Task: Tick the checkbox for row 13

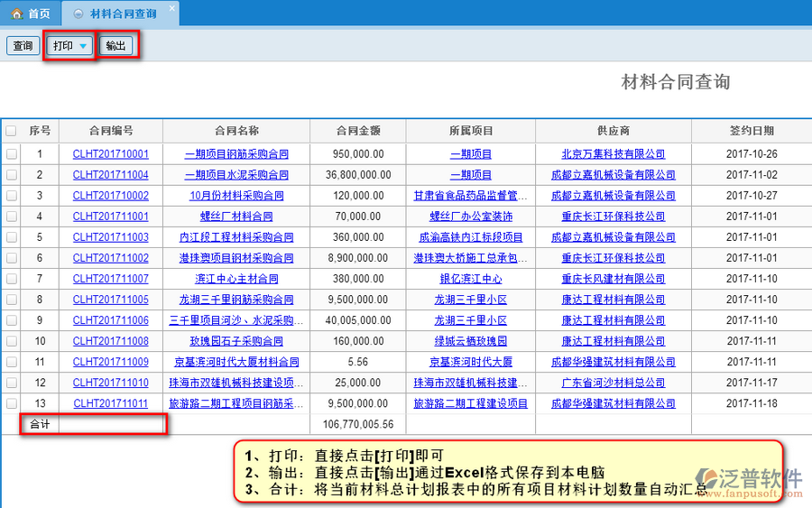Action: pos(11,403)
